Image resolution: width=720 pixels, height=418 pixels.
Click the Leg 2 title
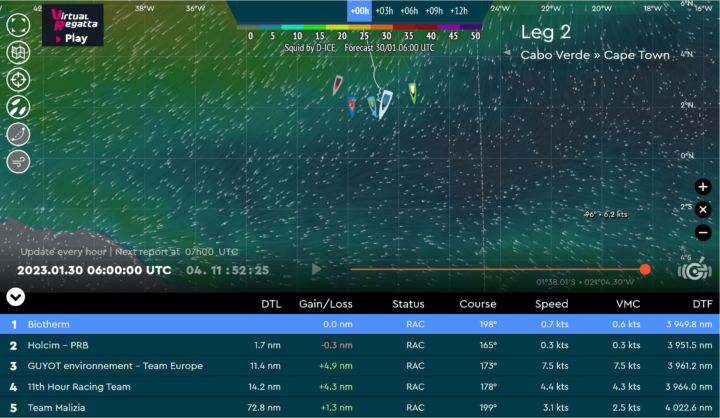[x=546, y=32]
